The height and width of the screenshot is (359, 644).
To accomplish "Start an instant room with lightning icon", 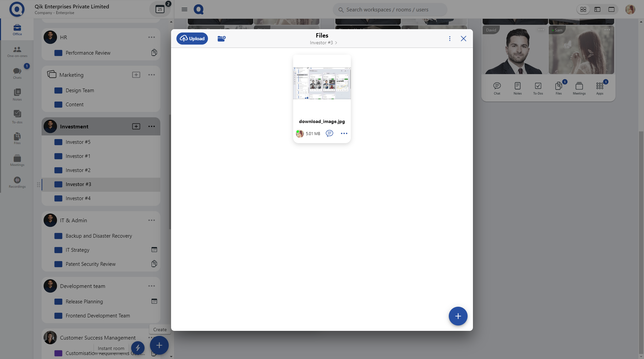I will point(138,348).
